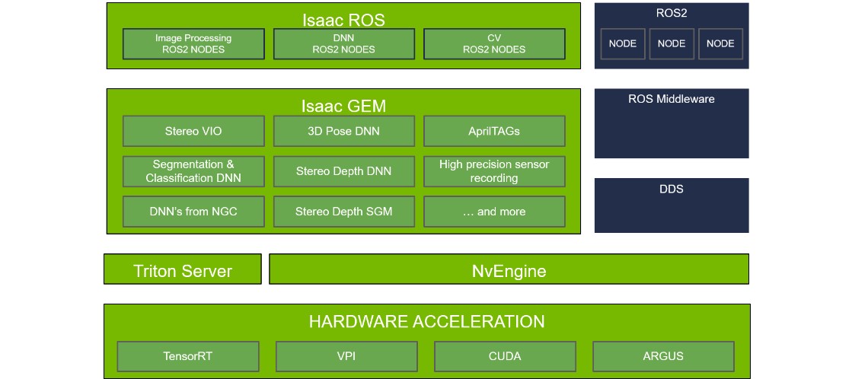Click the DDS box
868x379 pixels.
pos(672,205)
